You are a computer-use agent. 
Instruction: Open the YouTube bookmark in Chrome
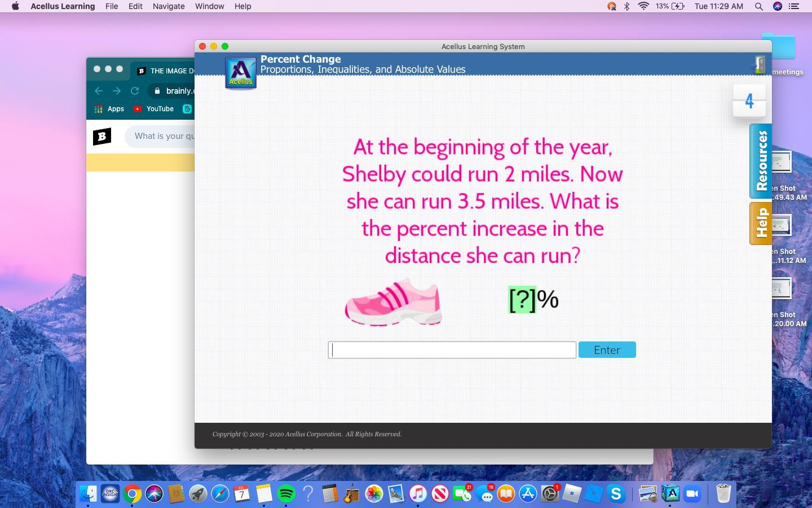tap(154, 109)
